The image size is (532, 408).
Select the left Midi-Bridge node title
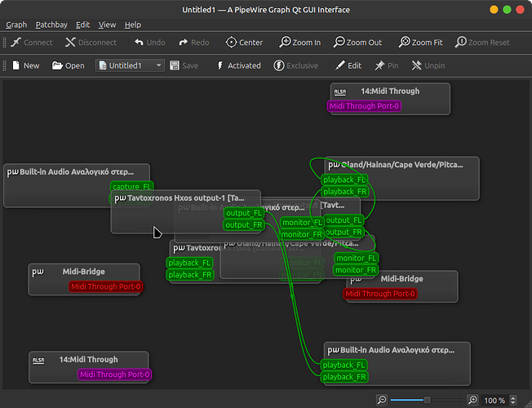click(83, 272)
